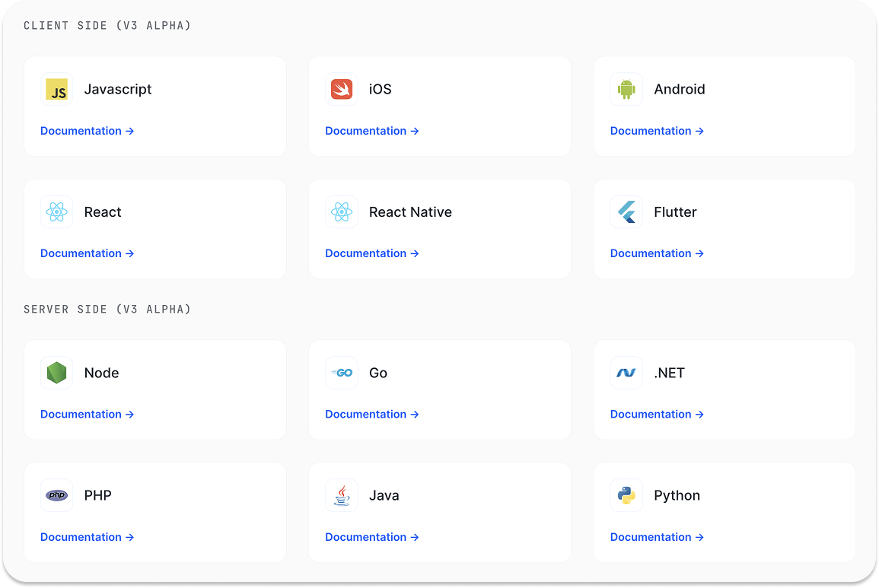Image resolution: width=879 pixels, height=588 pixels.
Task: View the Python Documentation link
Action: [657, 537]
